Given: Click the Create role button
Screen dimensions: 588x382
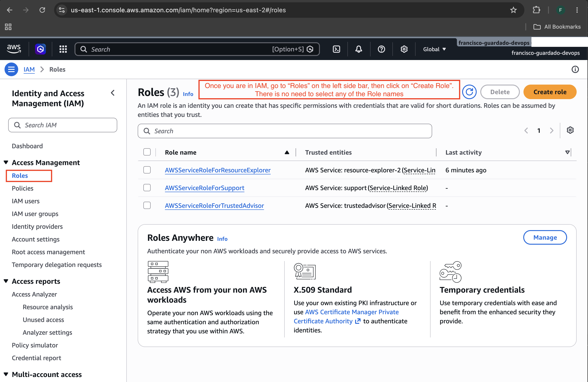Looking at the screenshot, I should pyautogui.click(x=550, y=92).
